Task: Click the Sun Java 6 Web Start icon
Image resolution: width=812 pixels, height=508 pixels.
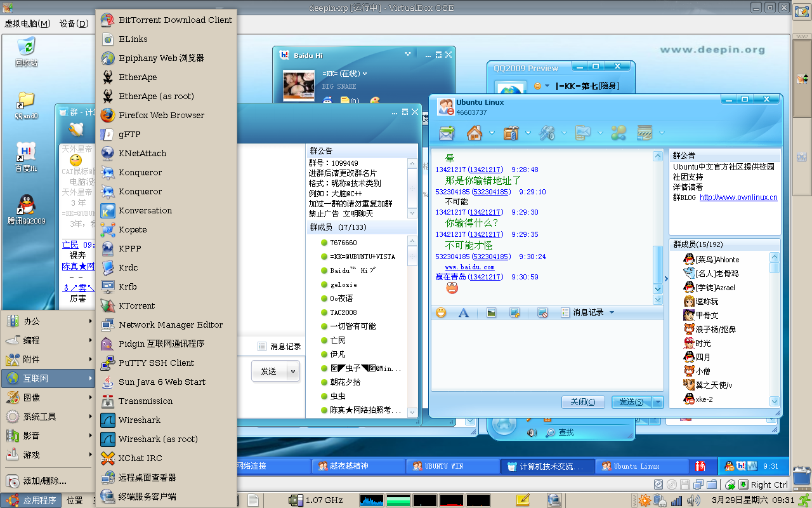Action: 108,382
